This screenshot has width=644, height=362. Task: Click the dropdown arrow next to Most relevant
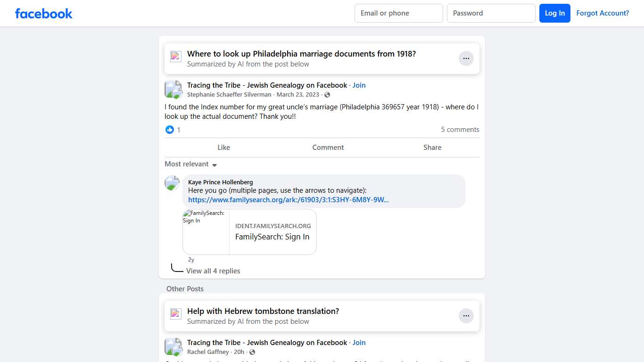pos(215,165)
